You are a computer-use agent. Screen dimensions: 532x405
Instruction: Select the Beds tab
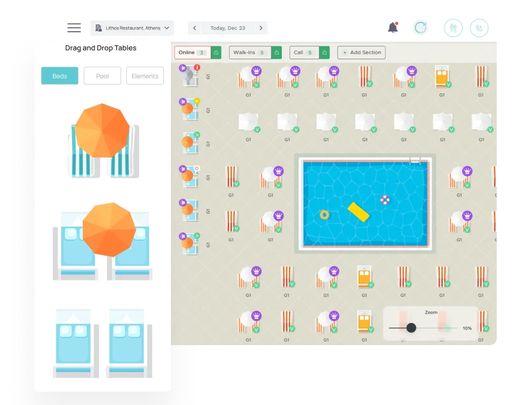(x=60, y=76)
